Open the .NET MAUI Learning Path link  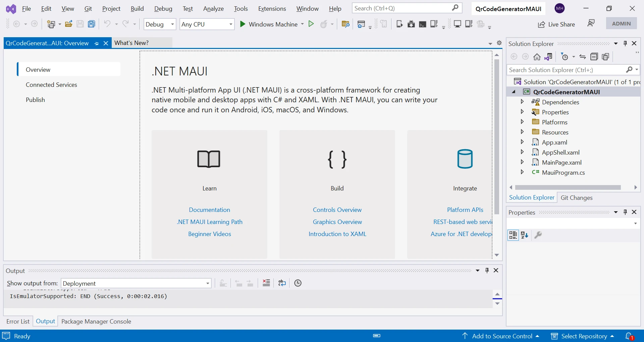tap(210, 222)
